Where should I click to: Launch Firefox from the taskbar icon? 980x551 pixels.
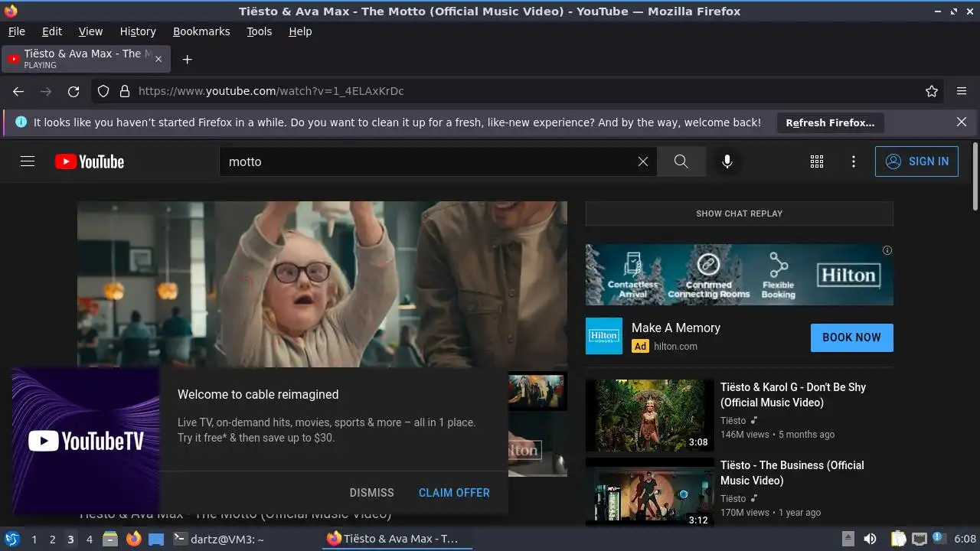click(134, 539)
